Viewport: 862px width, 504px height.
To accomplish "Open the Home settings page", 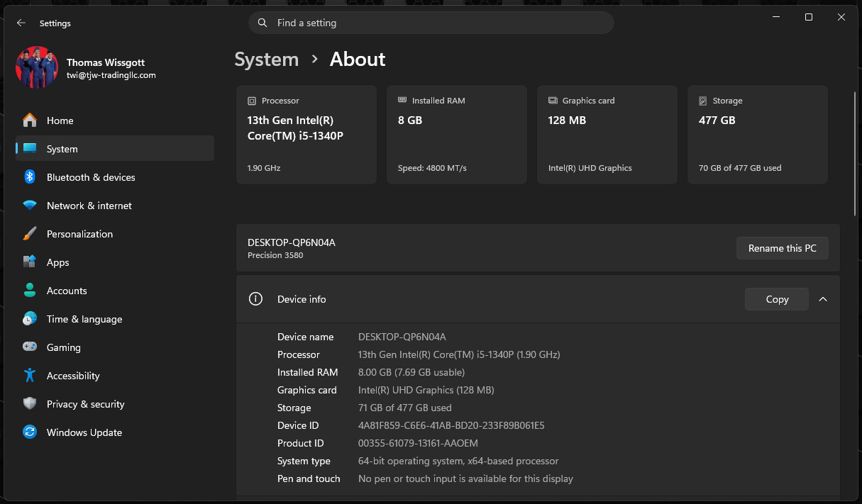I will [115, 121].
